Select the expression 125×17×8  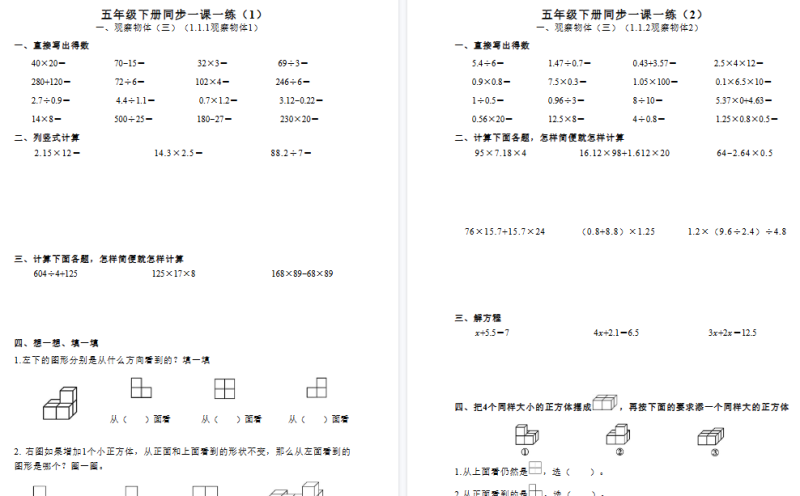click(x=173, y=274)
